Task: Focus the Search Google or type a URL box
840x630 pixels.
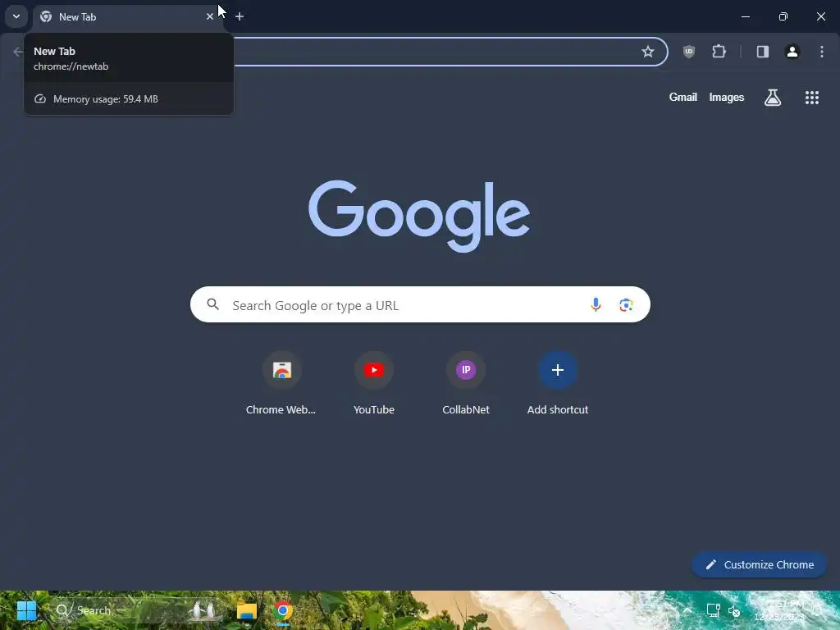Action: (420, 305)
